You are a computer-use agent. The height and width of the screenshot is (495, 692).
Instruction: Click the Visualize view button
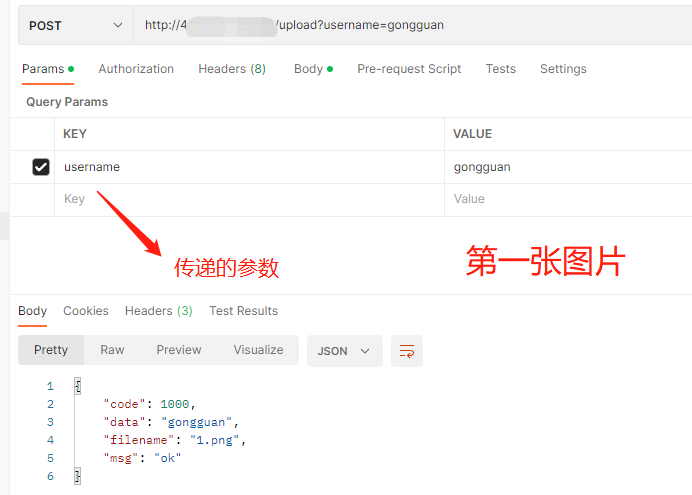click(258, 350)
